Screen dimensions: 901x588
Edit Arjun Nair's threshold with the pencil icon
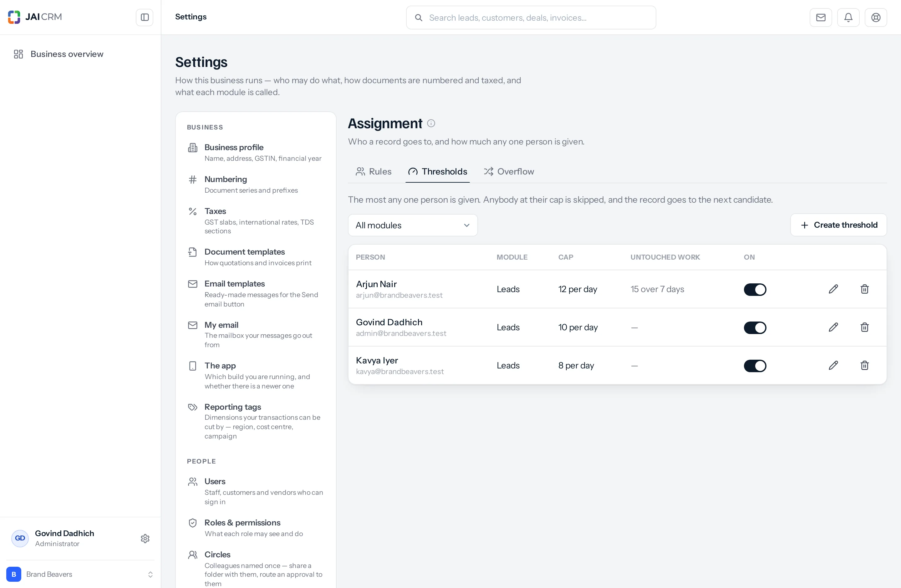833,289
